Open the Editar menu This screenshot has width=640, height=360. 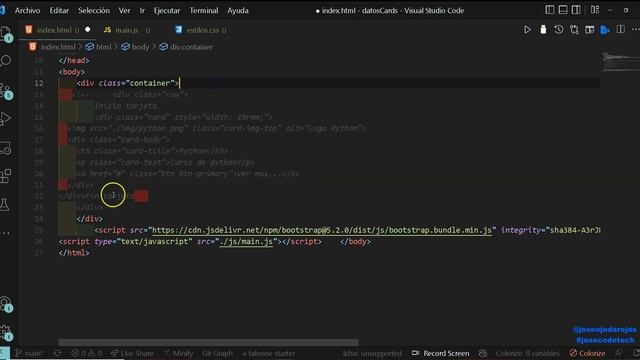tap(59, 11)
